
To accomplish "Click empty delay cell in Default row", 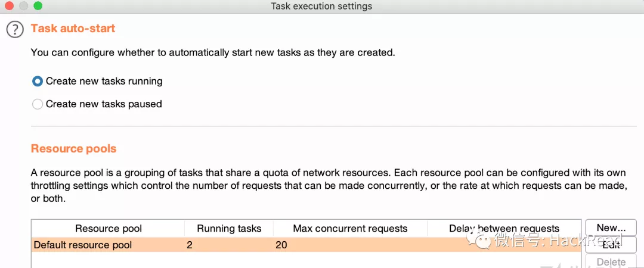I will (453, 245).
